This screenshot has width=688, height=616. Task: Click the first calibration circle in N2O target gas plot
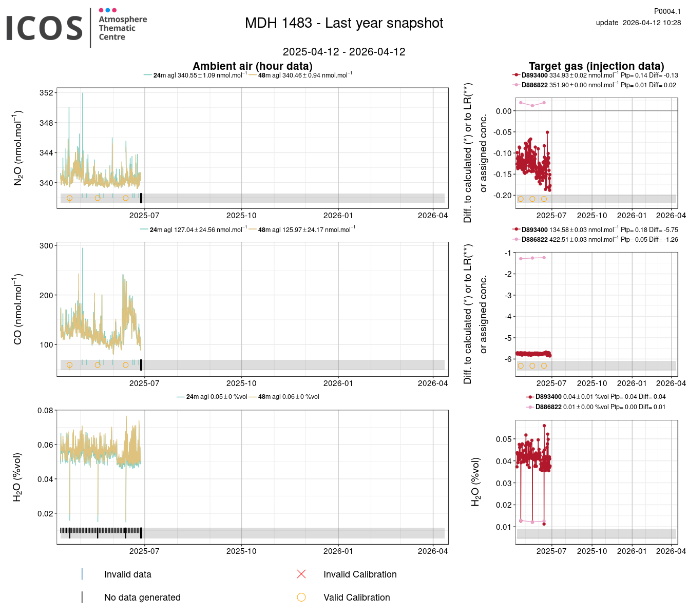(x=521, y=199)
